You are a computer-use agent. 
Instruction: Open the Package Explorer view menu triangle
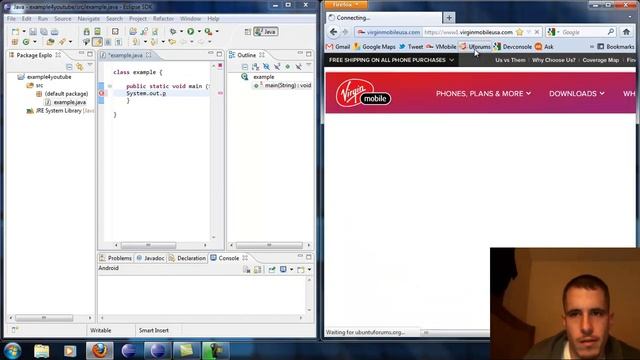[90, 65]
